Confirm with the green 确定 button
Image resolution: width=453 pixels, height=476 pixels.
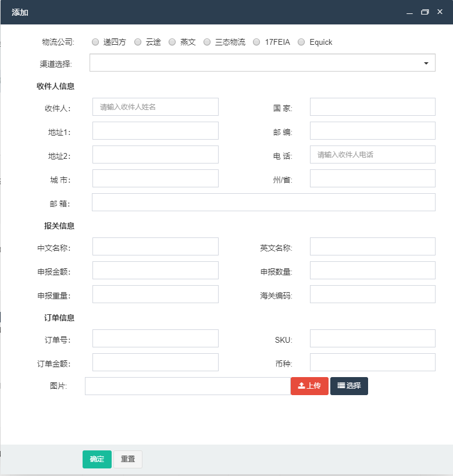point(97,459)
